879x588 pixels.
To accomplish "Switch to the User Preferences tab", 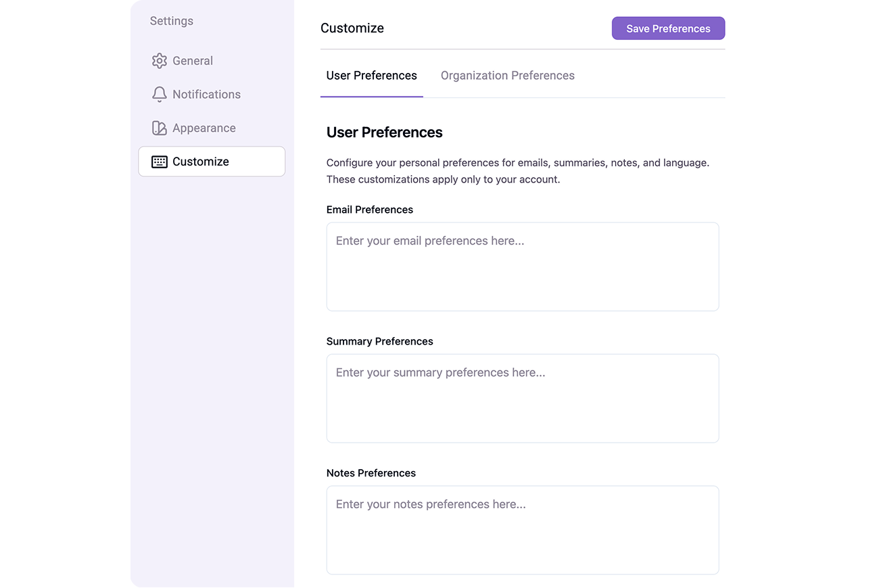I will click(372, 76).
